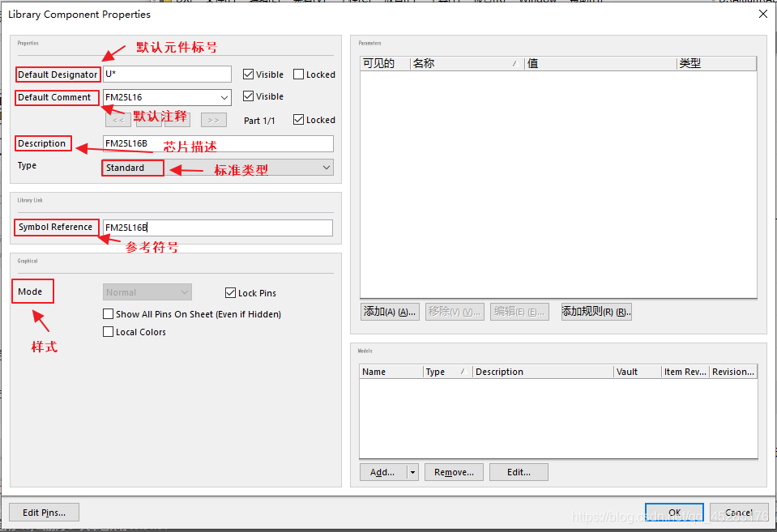
Task: Sort models by Type column header
Action: point(446,372)
